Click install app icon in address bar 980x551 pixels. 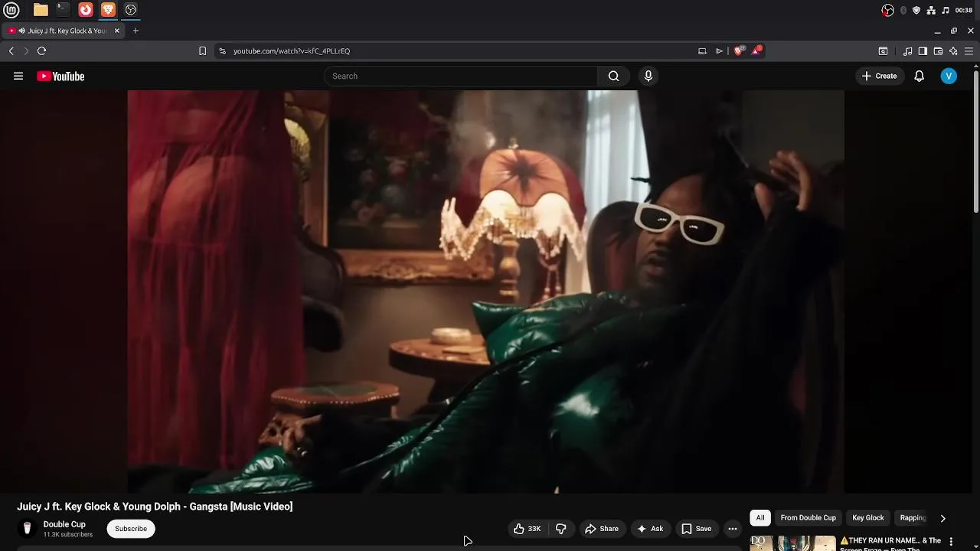point(702,51)
